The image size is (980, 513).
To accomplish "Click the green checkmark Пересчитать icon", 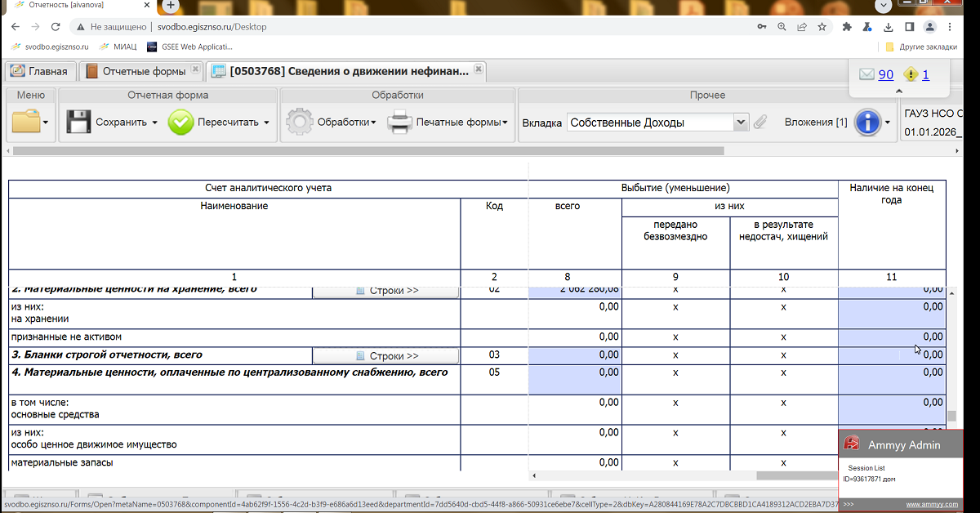I will point(180,123).
